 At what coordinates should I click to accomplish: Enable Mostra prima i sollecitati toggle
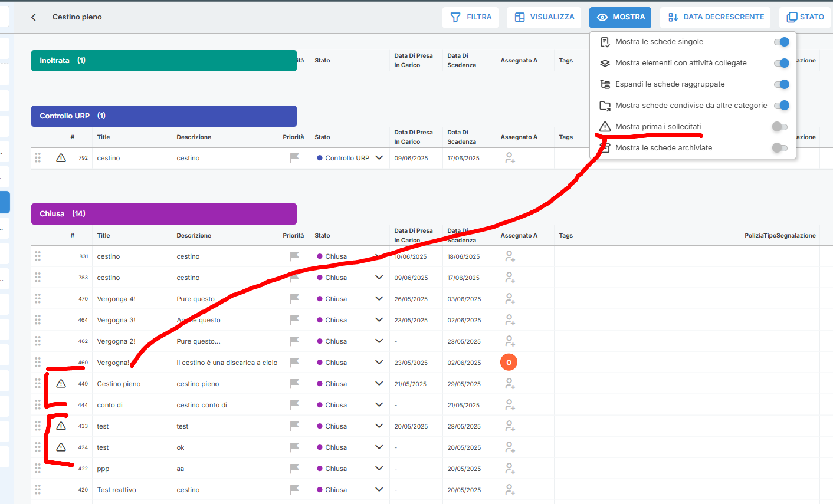tap(780, 127)
